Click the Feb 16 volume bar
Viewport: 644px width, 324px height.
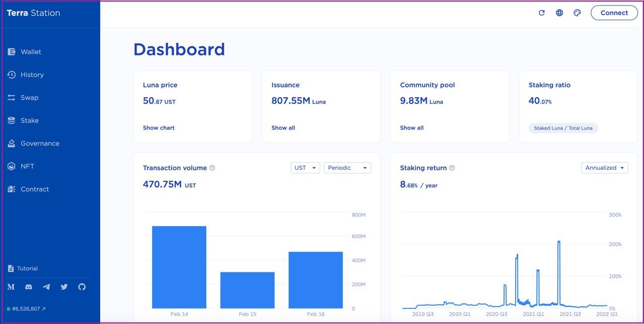pyautogui.click(x=315, y=280)
